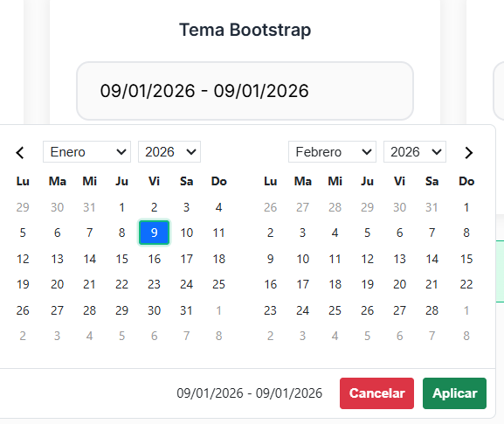
Task: Choose January 31 in Enero calendar
Action: [186, 310]
